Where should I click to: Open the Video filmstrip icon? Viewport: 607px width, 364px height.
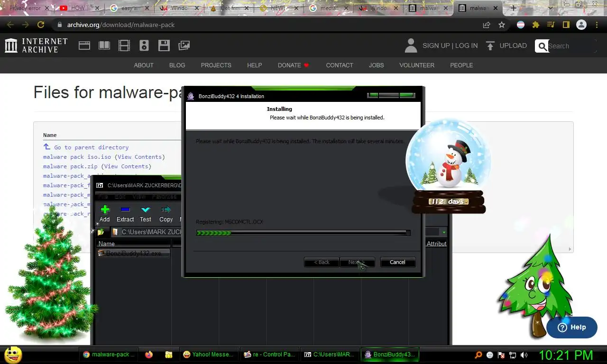click(124, 45)
